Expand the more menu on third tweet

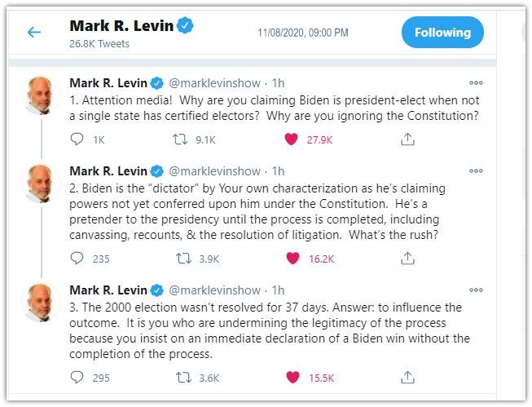[476, 290]
